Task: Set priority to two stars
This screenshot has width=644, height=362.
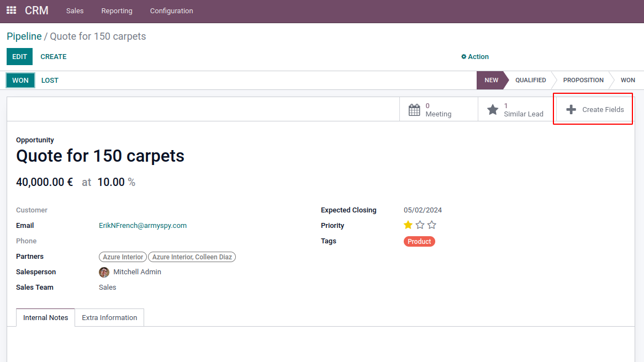Action: 420,225
